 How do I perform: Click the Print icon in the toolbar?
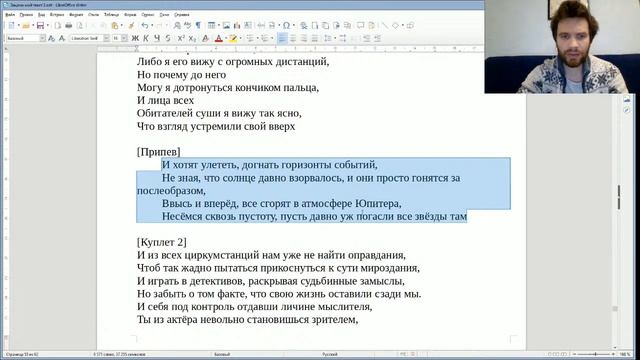click(69, 25)
